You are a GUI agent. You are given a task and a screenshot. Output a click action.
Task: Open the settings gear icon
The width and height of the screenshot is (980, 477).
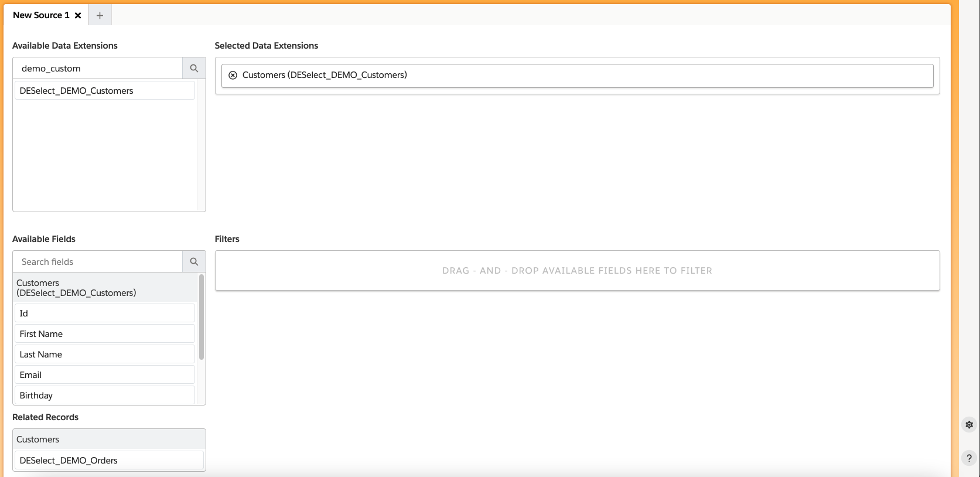(x=969, y=424)
